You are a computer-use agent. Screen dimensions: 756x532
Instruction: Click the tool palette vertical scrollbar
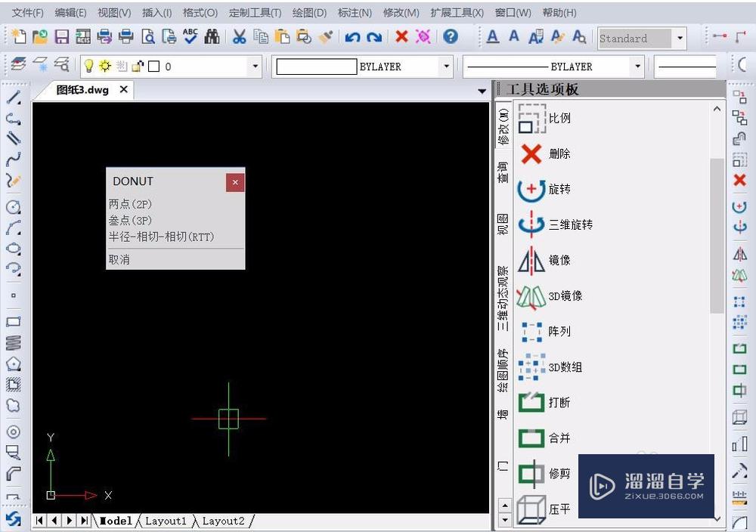[x=717, y=236]
